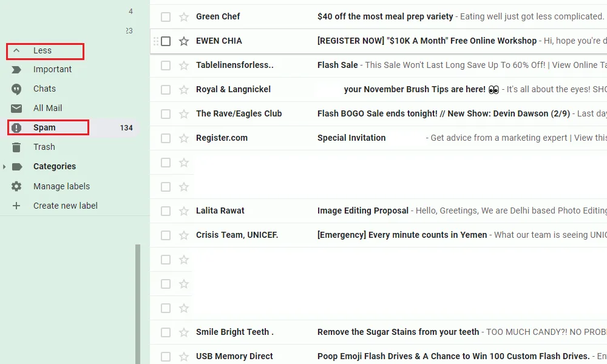Select The Rave/Eagles Club email checkbox
607x364 pixels.
[x=166, y=114]
